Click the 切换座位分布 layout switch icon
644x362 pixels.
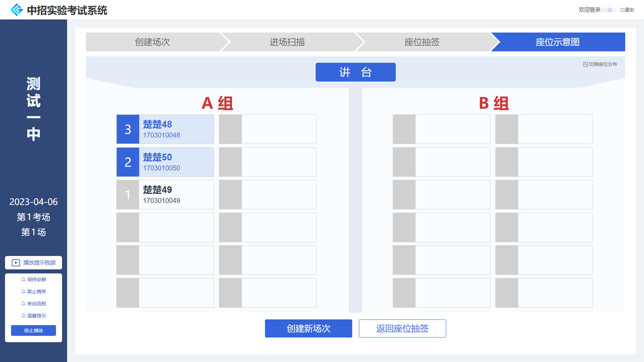pos(585,64)
